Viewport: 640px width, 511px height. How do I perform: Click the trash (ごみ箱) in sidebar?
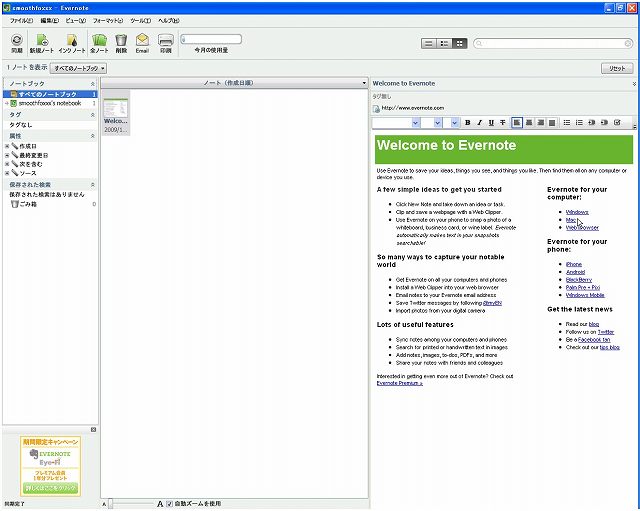click(24, 204)
